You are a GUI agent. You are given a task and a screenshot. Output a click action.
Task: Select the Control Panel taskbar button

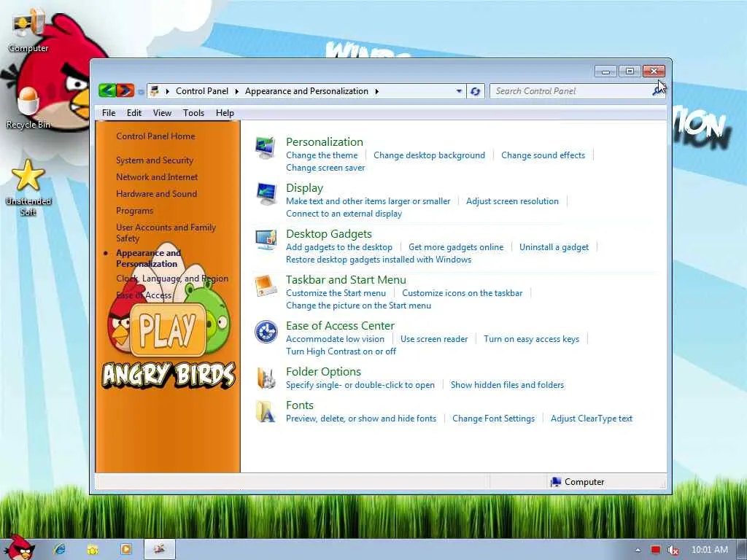coord(160,549)
